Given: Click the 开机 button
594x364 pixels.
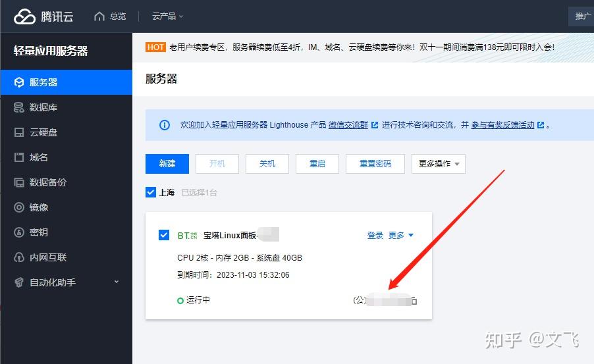Looking at the screenshot, I should point(217,164).
